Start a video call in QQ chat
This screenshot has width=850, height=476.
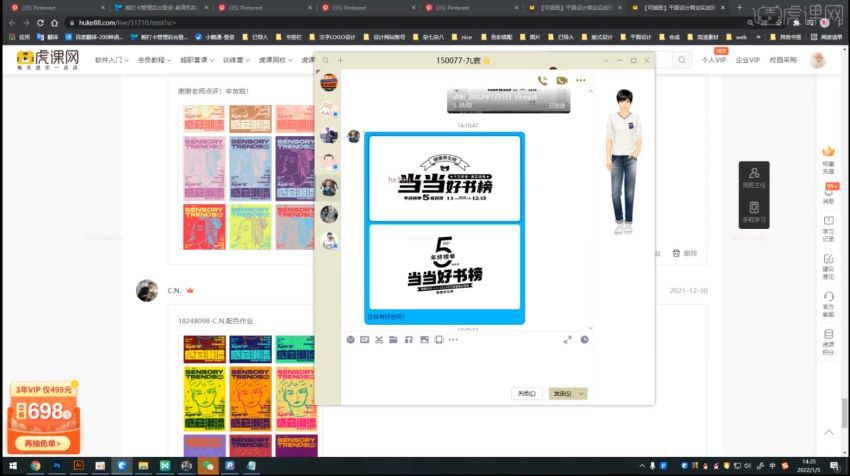[562, 80]
